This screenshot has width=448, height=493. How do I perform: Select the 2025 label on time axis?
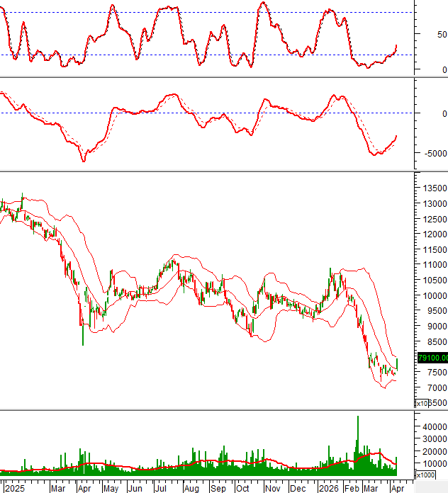[x=15, y=488]
